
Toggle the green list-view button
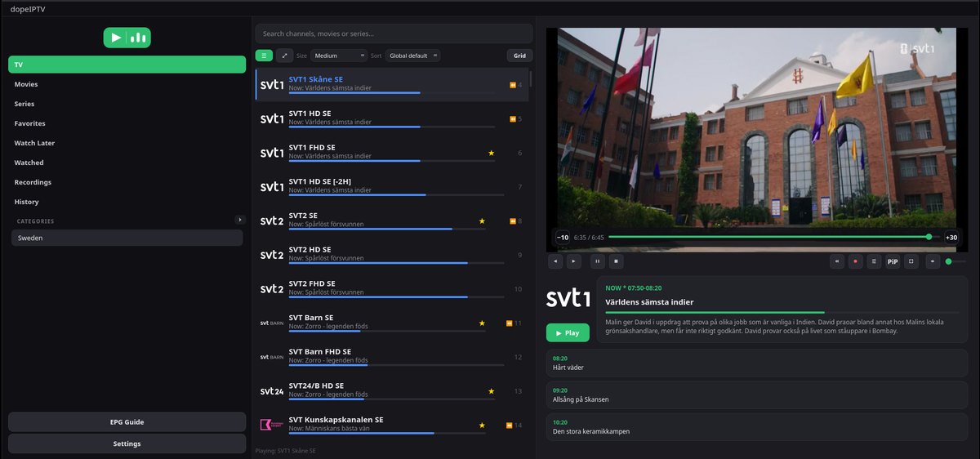click(x=264, y=56)
